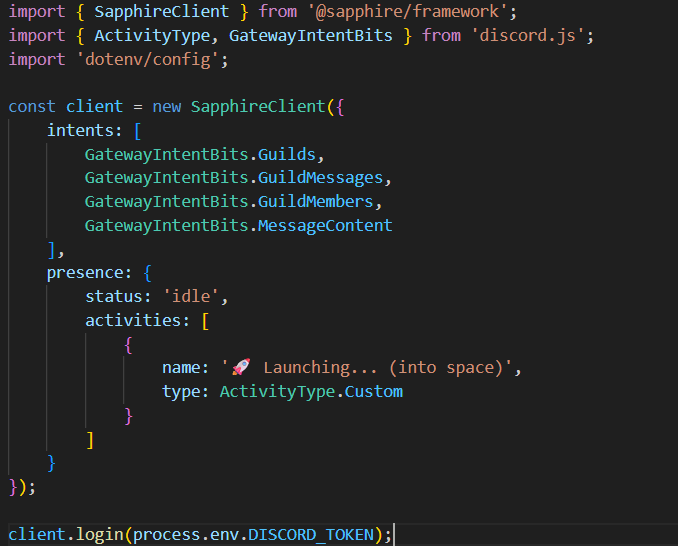Click the rocket emoji in the string
The height and width of the screenshot is (546, 678).
point(241,367)
